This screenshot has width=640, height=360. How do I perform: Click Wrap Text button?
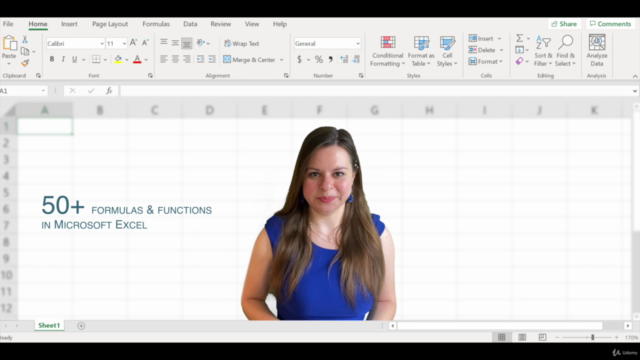click(242, 43)
